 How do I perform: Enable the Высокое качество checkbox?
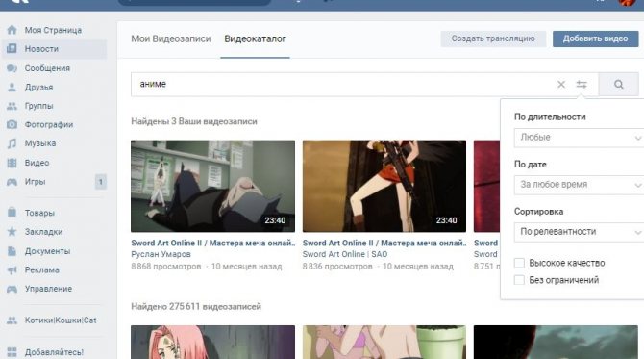(519, 263)
